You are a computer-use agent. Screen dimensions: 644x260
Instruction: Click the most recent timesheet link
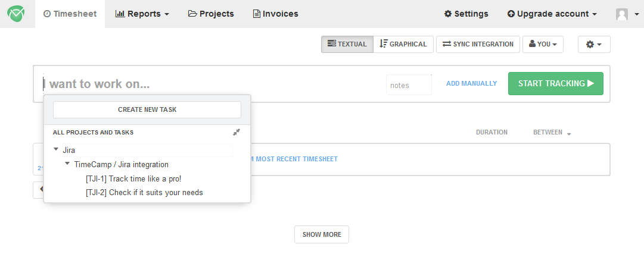tap(294, 159)
